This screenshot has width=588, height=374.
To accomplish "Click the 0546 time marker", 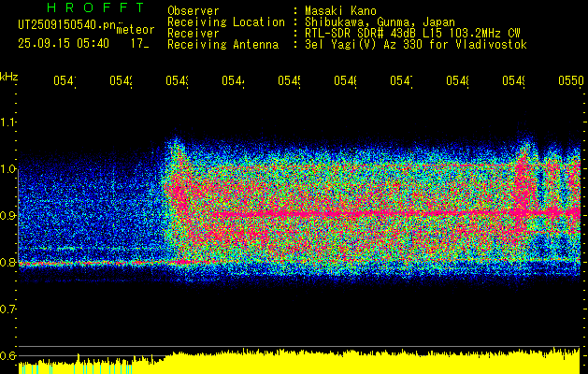I will tap(345, 80).
